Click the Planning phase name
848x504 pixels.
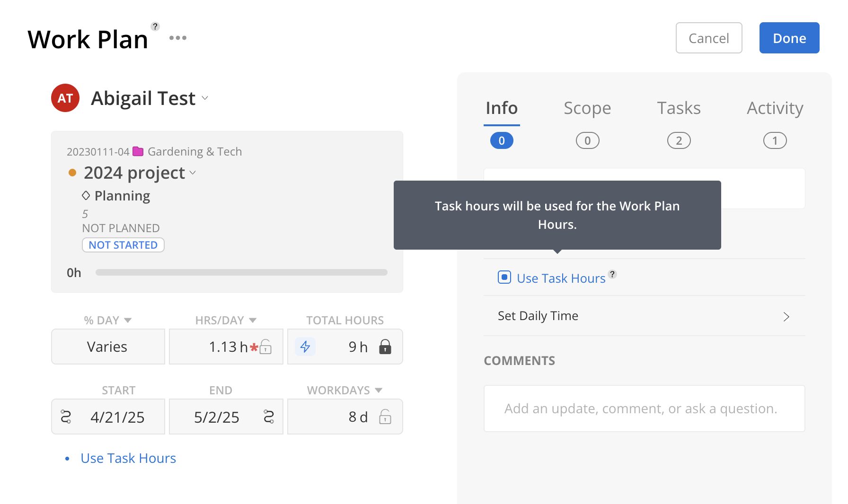pos(122,196)
